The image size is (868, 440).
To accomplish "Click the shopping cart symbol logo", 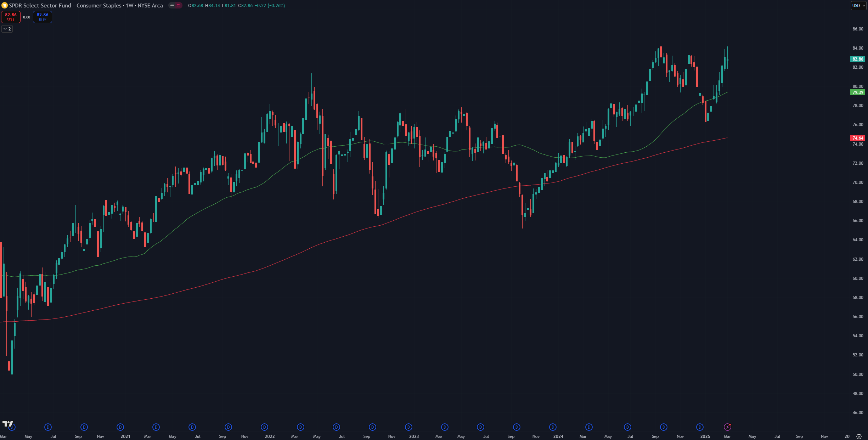I will click(5, 5).
